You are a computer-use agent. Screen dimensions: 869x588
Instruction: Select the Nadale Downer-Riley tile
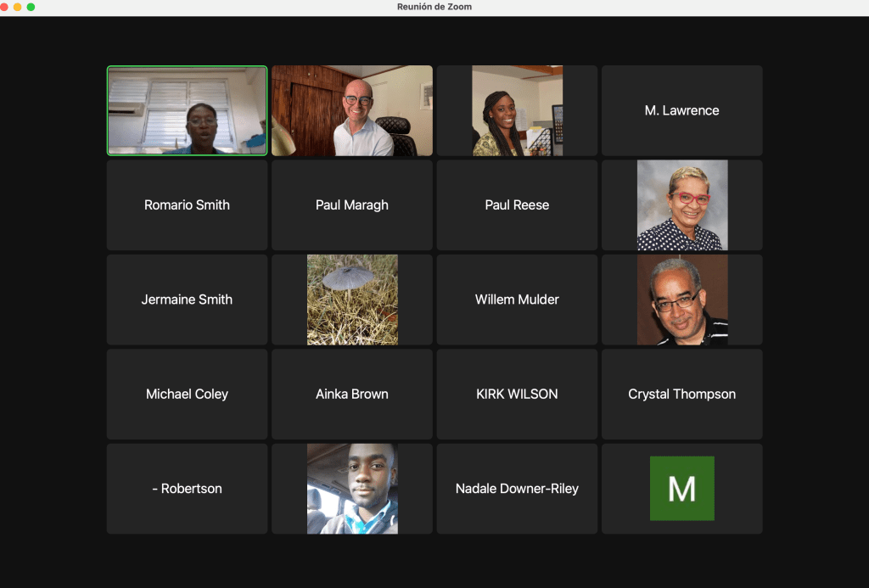[517, 489]
